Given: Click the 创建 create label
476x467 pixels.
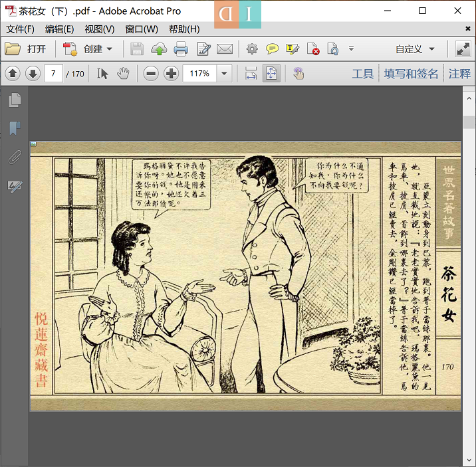Looking at the screenshot, I should pyautogui.click(x=93, y=49).
